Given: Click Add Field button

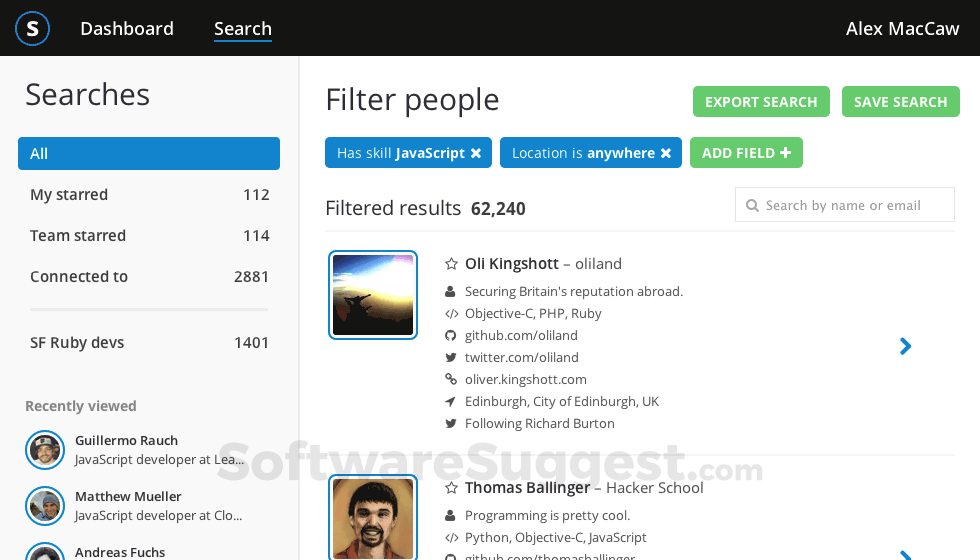Looking at the screenshot, I should coord(746,153).
